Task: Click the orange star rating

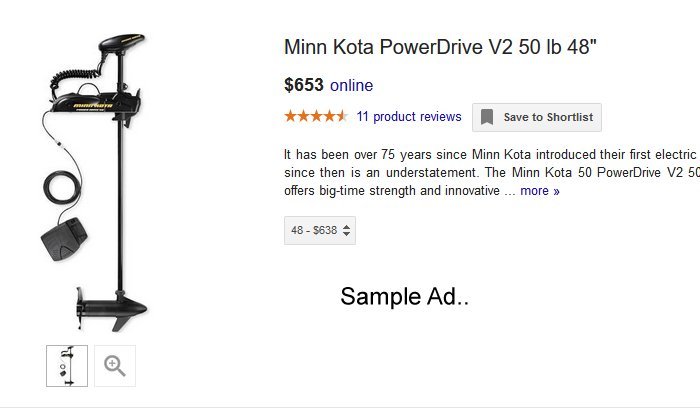Action: pyautogui.click(x=315, y=116)
